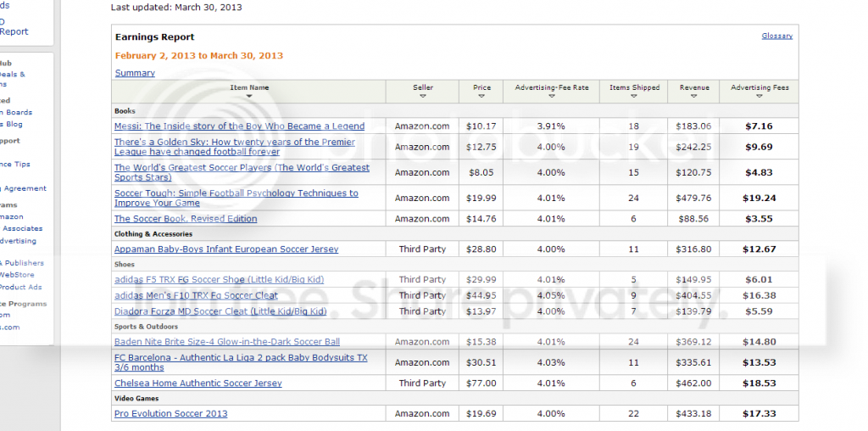The height and width of the screenshot is (431, 868).
Task: Sort by the Item Name column arrow
Action: click(249, 97)
